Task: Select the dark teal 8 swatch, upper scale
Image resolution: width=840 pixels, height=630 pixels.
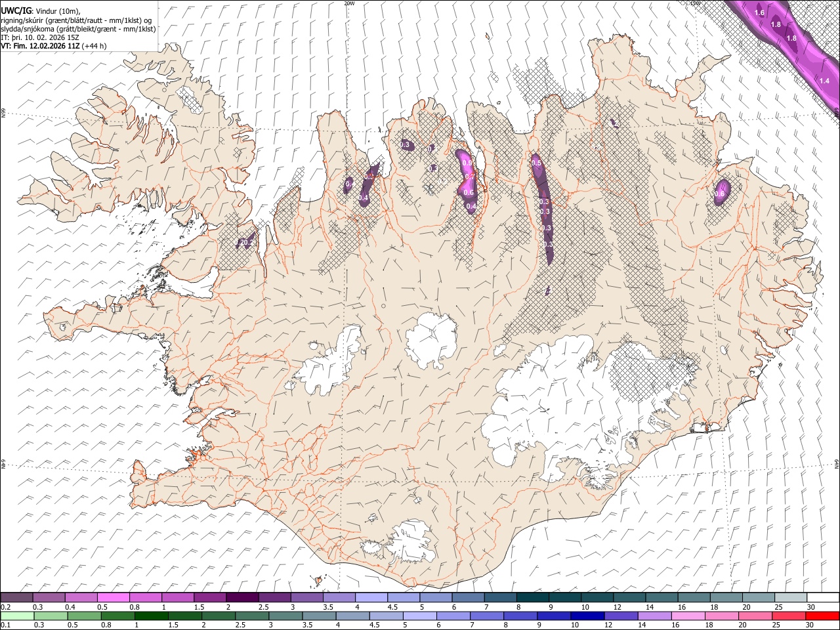Action: pyautogui.click(x=532, y=597)
